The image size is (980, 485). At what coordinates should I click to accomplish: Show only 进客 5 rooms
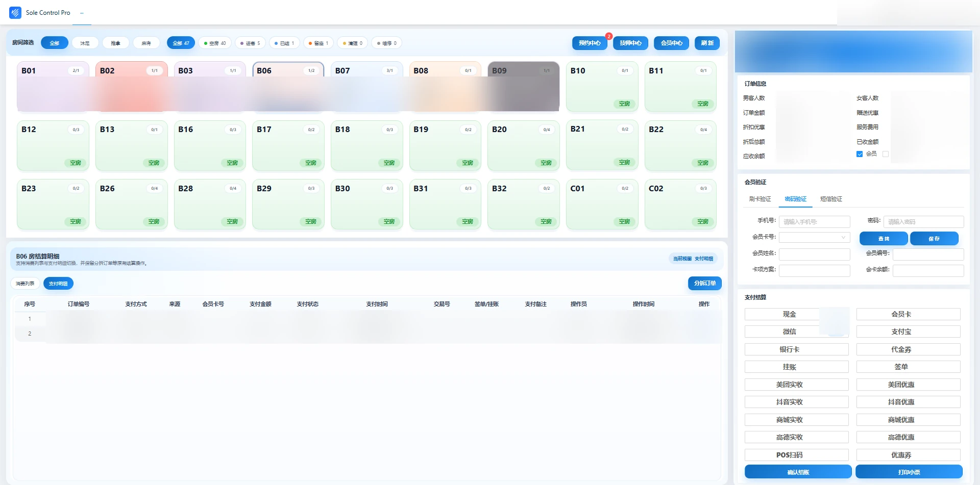coord(251,43)
